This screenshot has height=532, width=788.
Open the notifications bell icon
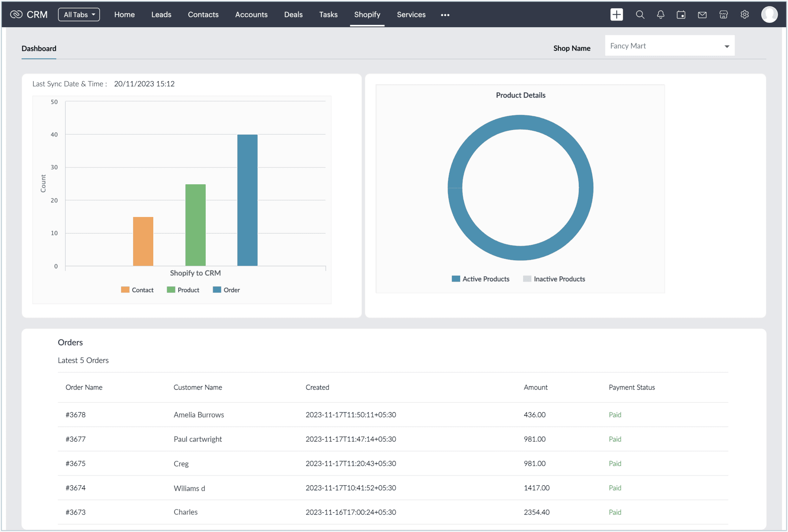661,15
